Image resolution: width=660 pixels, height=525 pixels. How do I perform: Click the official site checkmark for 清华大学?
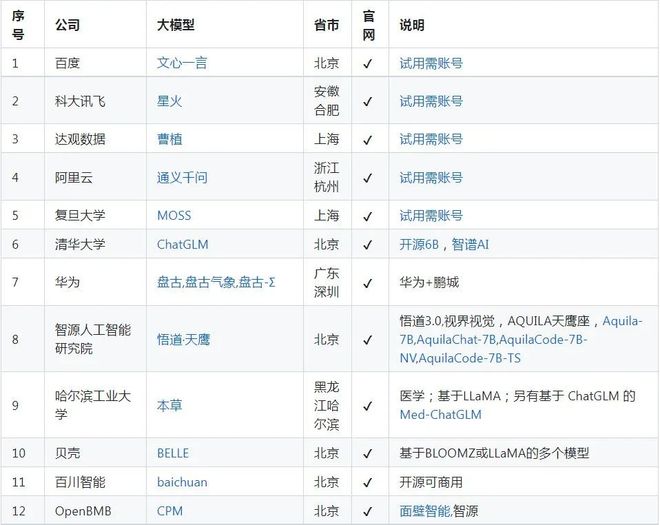(368, 245)
